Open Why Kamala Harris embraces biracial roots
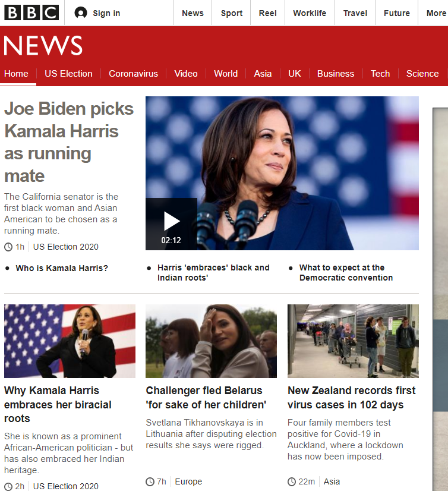The image size is (448, 491). pyautogui.click(x=58, y=405)
